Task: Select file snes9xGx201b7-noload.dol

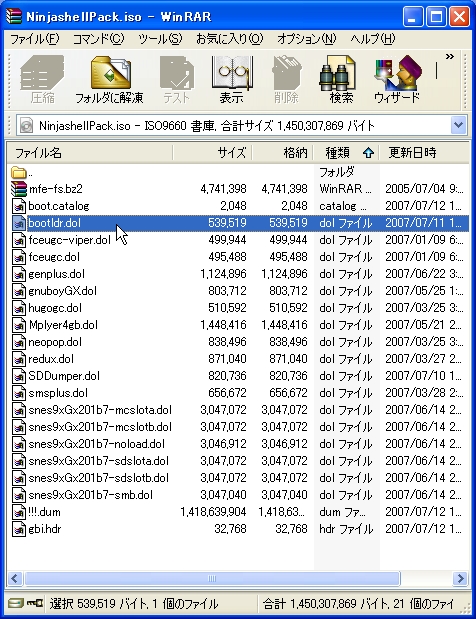Action: click(x=97, y=444)
